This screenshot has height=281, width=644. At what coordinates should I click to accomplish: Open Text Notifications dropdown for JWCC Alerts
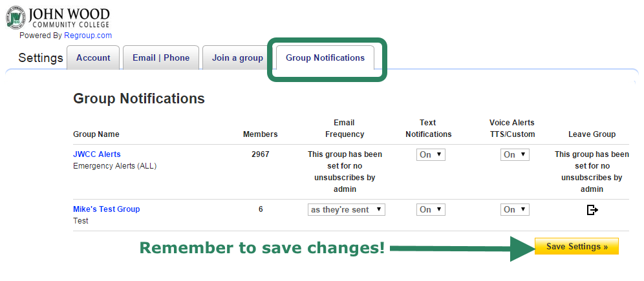click(431, 154)
